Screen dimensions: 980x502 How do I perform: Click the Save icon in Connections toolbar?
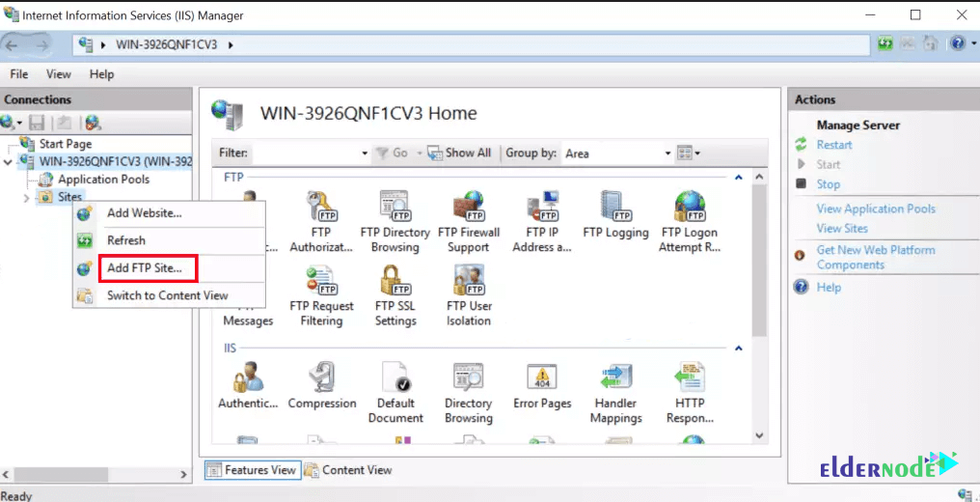[x=37, y=123]
